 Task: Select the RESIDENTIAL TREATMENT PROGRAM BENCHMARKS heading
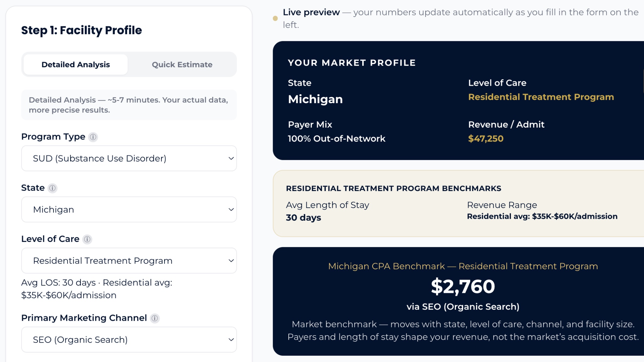[x=393, y=189]
